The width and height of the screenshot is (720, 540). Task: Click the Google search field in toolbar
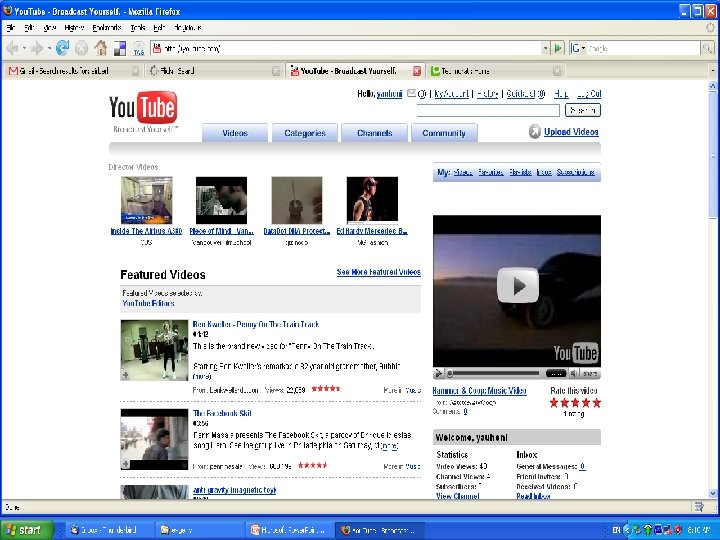(643, 48)
